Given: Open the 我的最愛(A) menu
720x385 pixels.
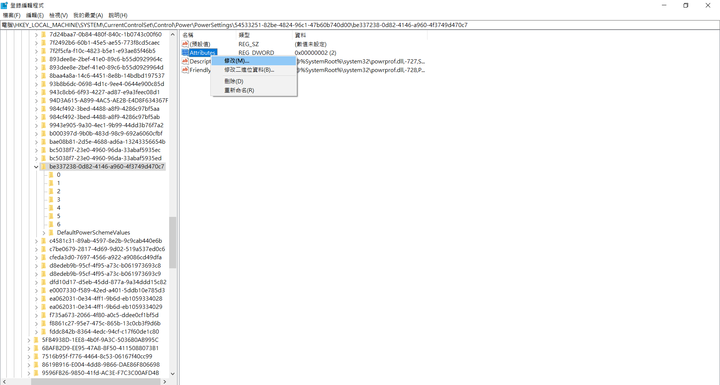Looking at the screenshot, I should click(x=88, y=16).
